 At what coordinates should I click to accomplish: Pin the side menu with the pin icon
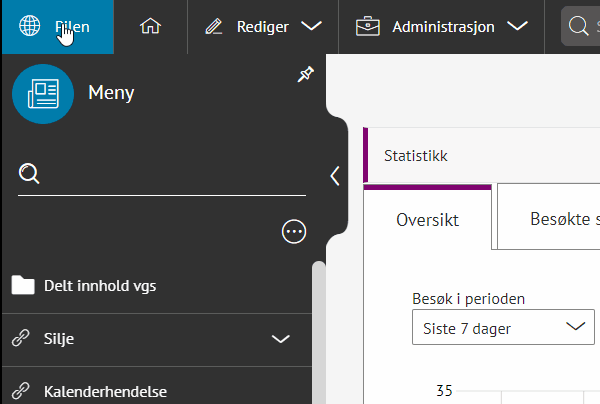click(306, 76)
